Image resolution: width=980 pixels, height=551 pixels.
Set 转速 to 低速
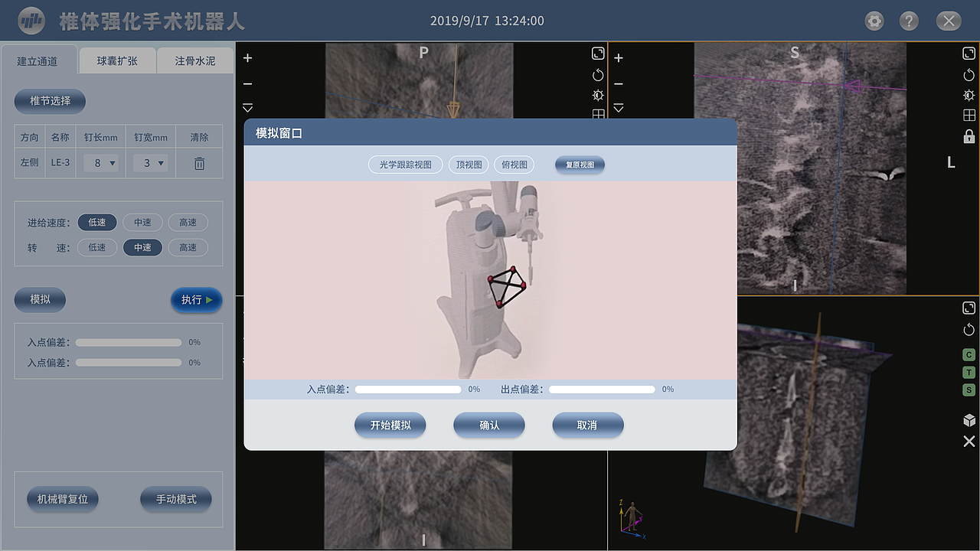[97, 248]
